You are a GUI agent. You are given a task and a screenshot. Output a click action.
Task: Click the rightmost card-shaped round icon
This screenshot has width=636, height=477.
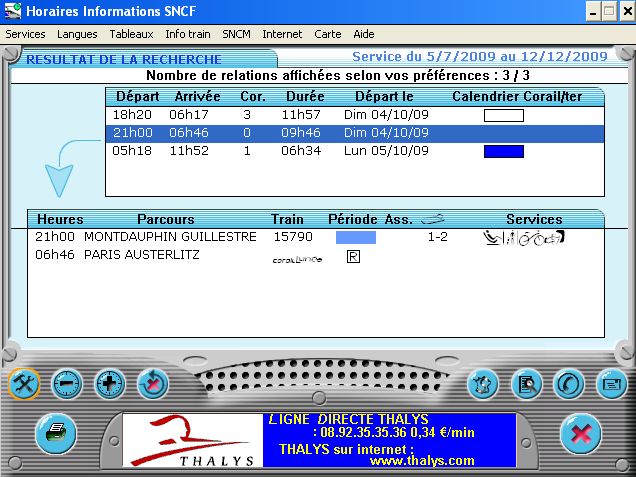[x=611, y=382]
